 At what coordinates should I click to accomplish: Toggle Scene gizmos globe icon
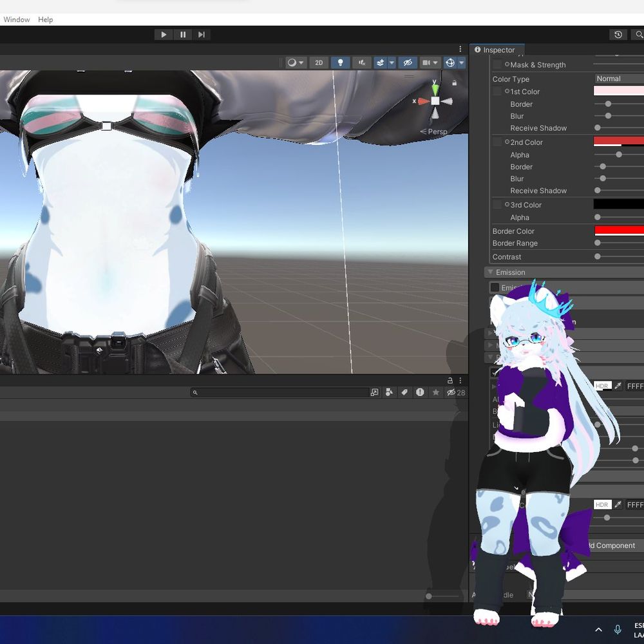tap(450, 62)
